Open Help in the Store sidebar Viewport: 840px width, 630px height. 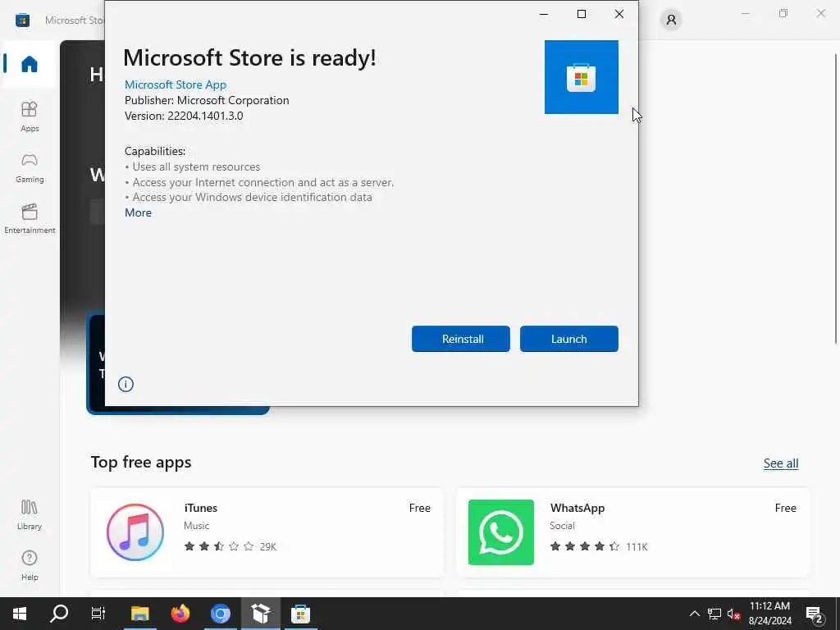30,565
